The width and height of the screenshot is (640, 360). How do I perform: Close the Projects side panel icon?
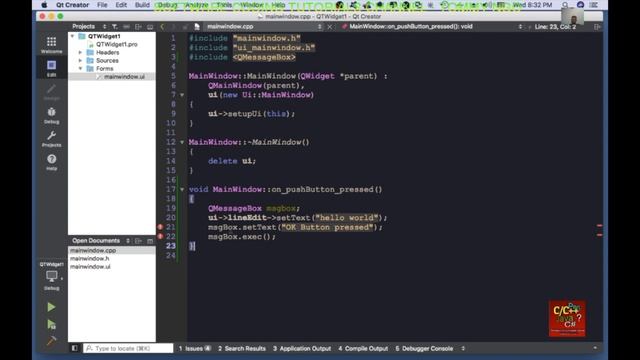(x=150, y=27)
